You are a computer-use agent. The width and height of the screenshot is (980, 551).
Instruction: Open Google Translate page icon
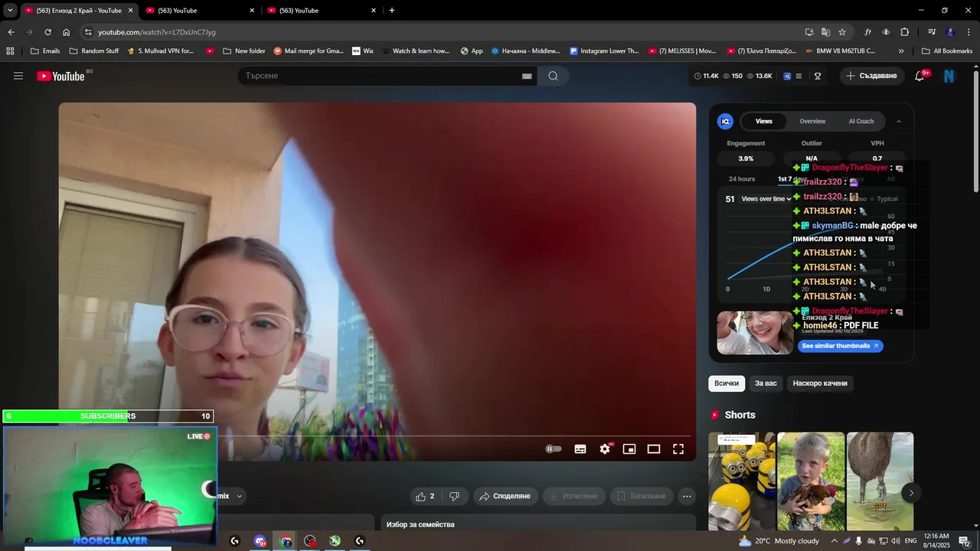tap(825, 32)
